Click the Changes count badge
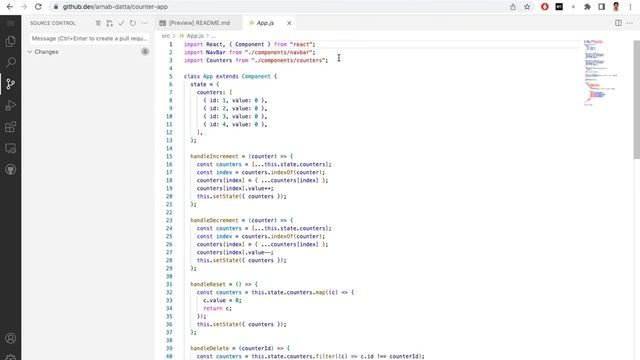This screenshot has height=360, width=640. (145, 51)
